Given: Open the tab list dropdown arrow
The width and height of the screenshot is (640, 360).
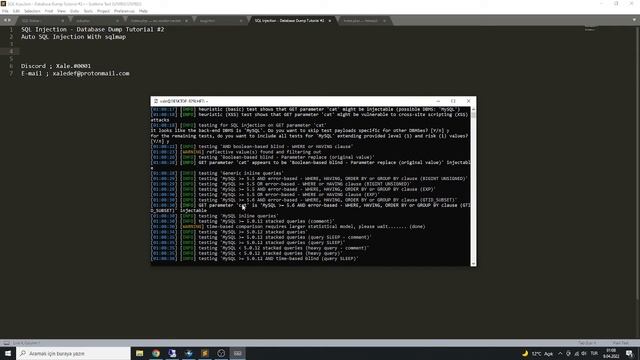Looking at the screenshot, I should tap(634, 20).
